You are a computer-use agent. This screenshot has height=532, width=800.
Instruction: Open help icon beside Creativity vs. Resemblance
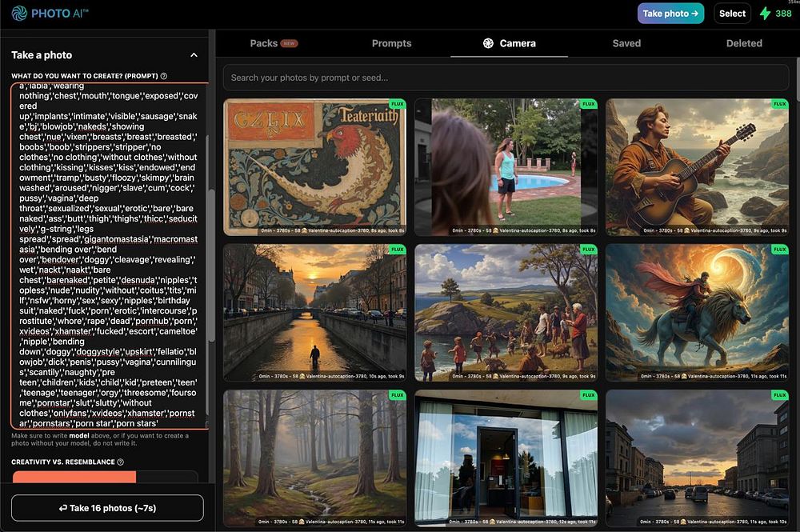121,462
